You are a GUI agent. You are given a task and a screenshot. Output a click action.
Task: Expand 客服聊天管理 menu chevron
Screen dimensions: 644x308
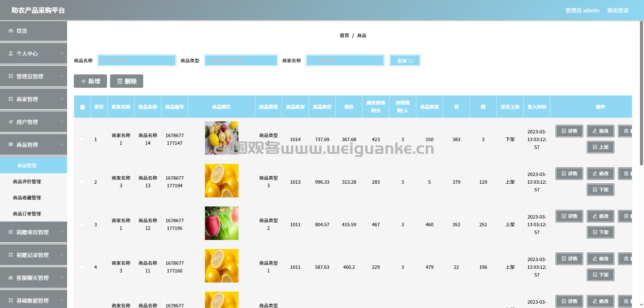[x=62, y=277]
